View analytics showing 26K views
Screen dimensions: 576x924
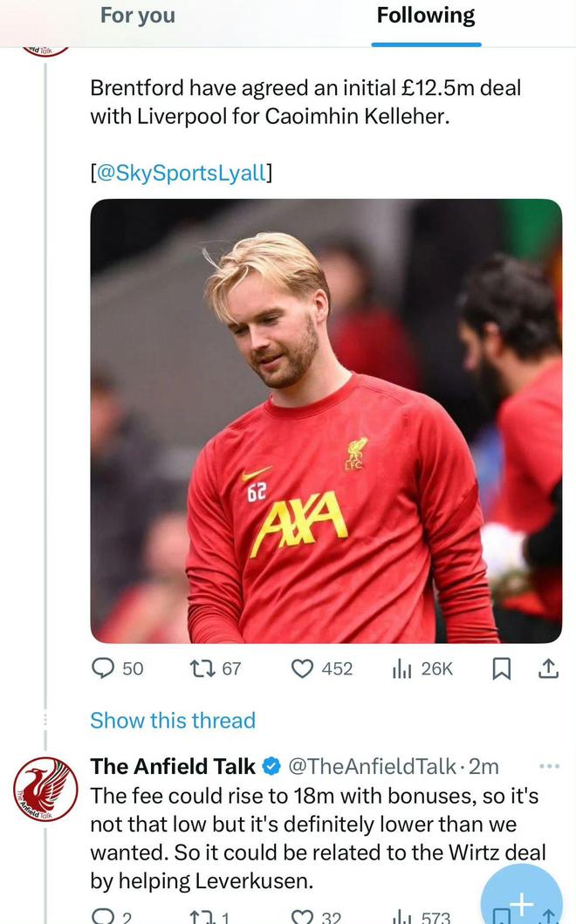pyautogui.click(x=402, y=668)
